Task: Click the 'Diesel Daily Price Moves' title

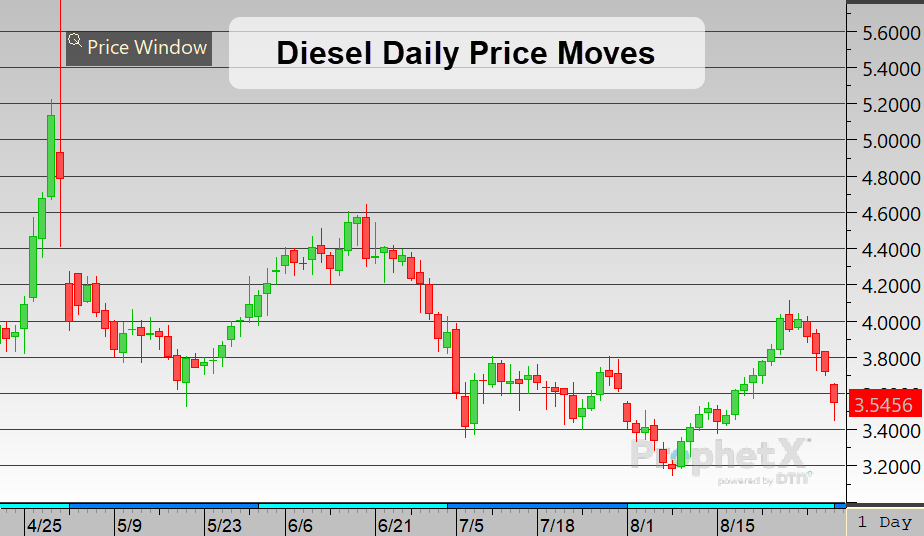Action: pos(466,53)
